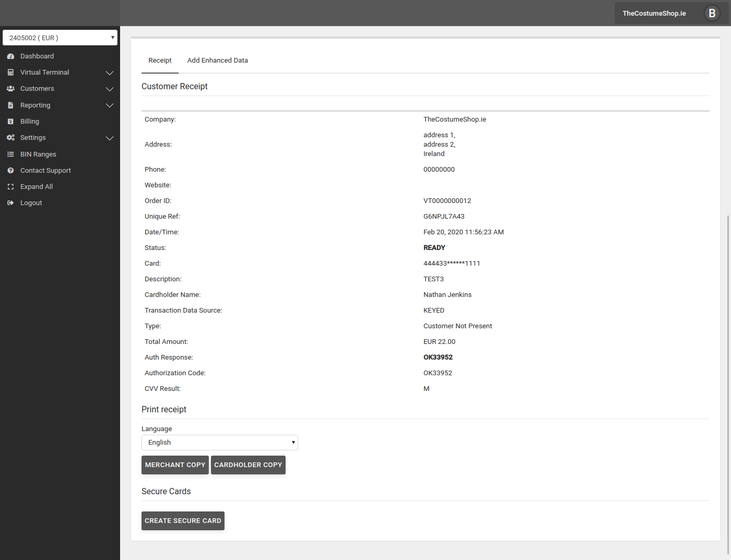
Task: Expand the Customers submenu chevron
Action: tap(110, 89)
